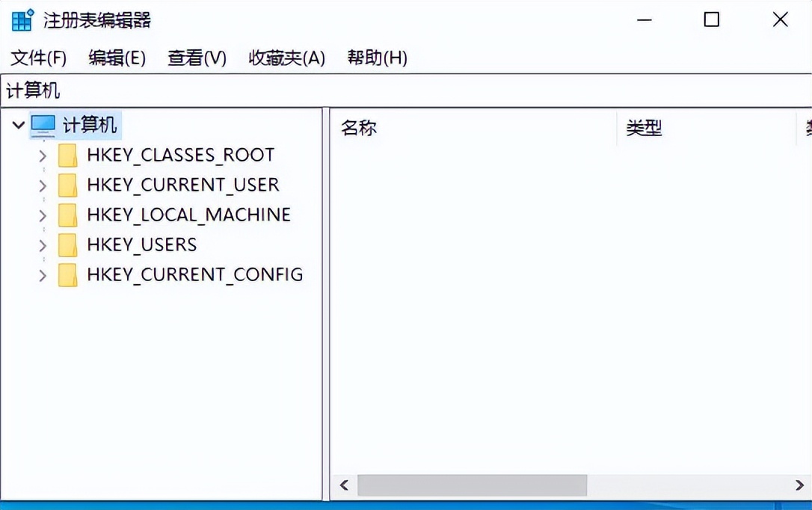812x510 pixels.
Task: Select the 计算机 root node
Action: pos(88,124)
